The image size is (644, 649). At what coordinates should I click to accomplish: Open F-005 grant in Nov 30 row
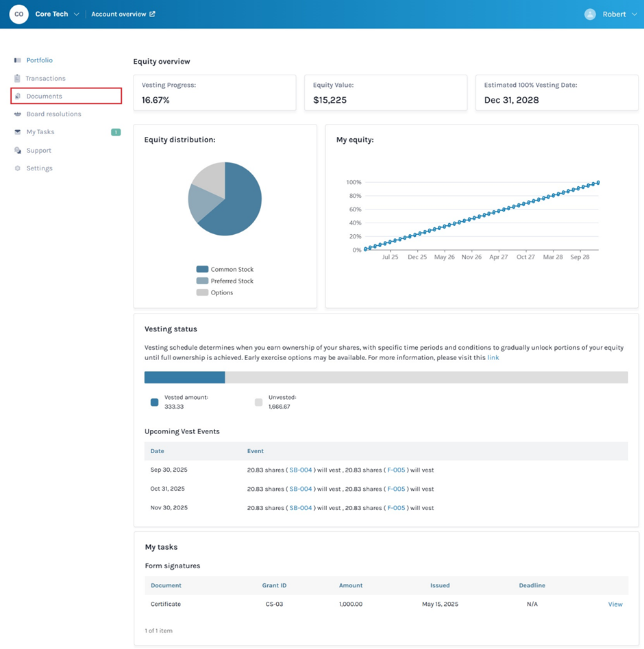396,508
